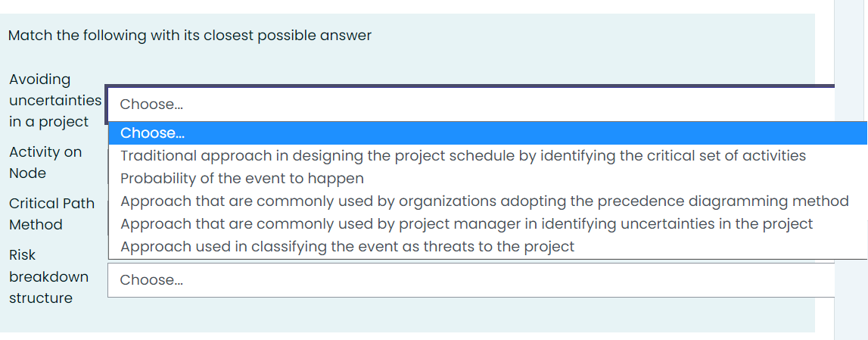Click the 'Avoiding uncertainties in a project' label
The image size is (868, 340).
[54, 100]
